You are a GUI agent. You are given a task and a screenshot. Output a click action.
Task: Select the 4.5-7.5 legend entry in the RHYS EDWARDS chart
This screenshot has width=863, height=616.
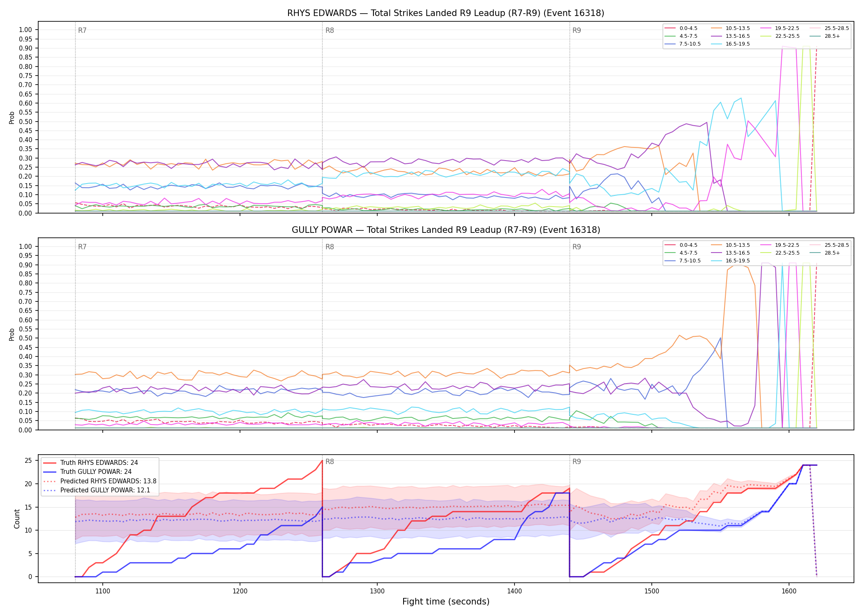click(x=681, y=36)
